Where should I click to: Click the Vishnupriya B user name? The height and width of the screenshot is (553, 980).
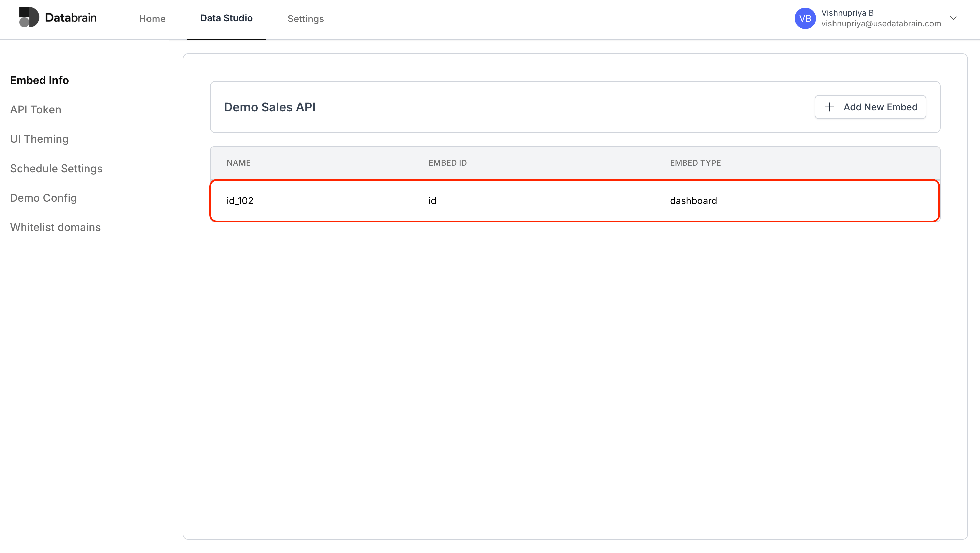click(x=847, y=13)
